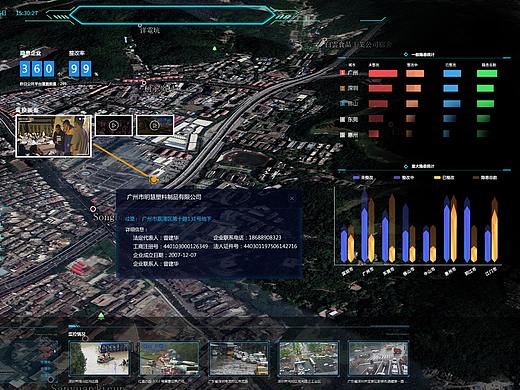The height and width of the screenshot is (390, 520).
Task: Open the flood rescue boat camera feed
Action: point(99,358)
